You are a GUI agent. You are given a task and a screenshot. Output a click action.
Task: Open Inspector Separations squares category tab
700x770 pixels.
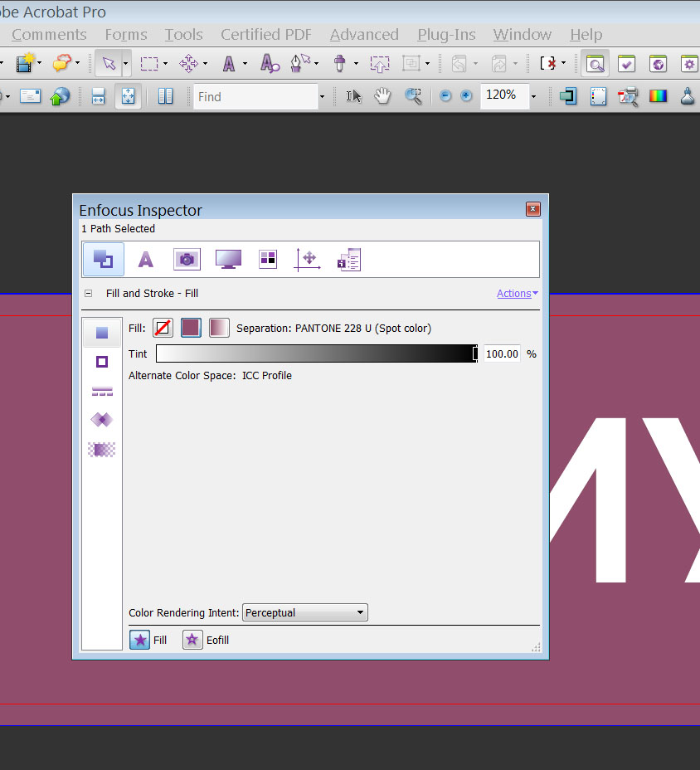268,259
